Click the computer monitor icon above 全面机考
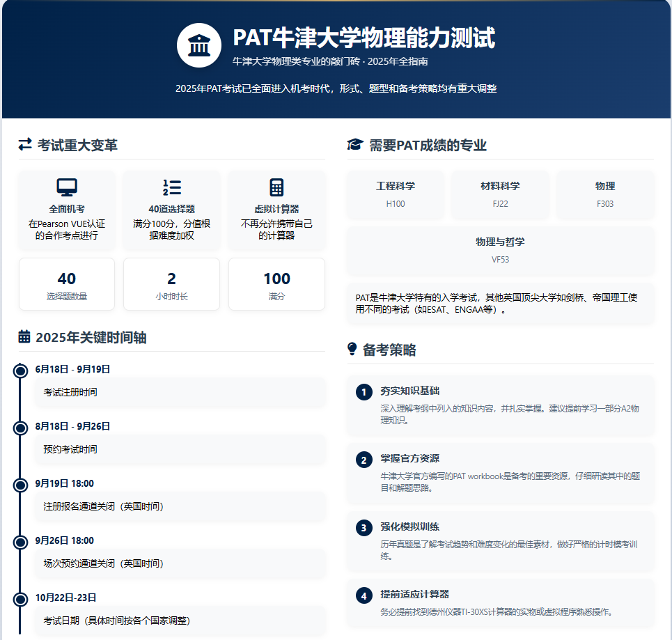Screen dimensions: 672x640 (67, 187)
